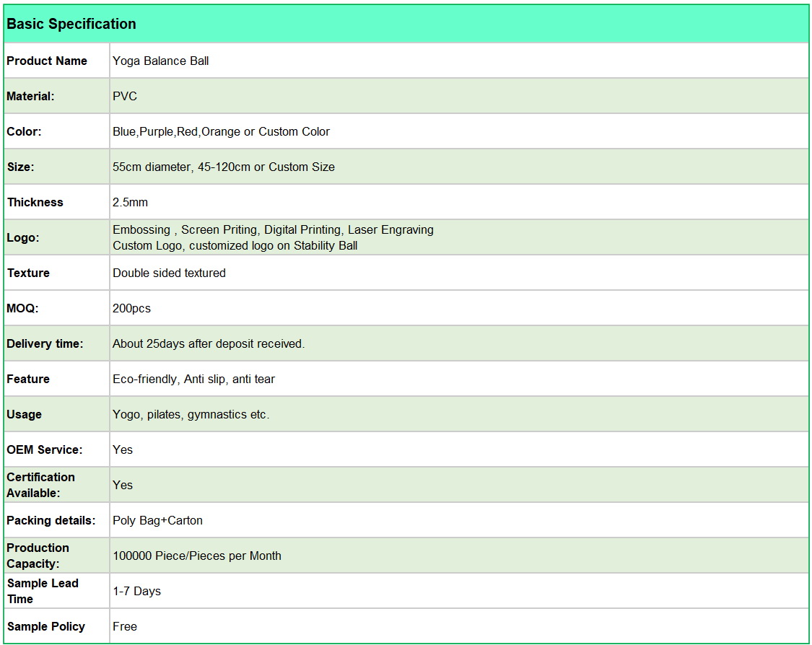Click the '200pcs' value
Viewport: 812px width, 645px height.
[x=131, y=309]
